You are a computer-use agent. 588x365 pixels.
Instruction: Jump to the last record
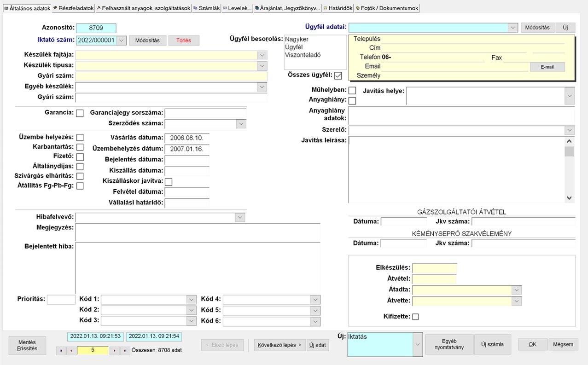125,351
